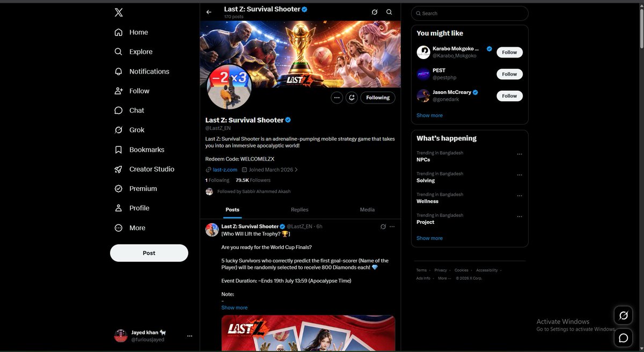
Task: Open profile three-dot options button
Action: coord(336,98)
